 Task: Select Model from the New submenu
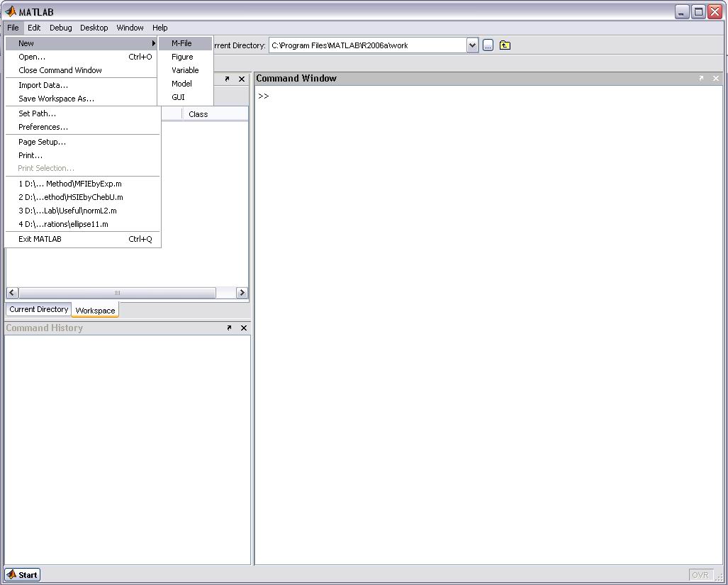click(x=185, y=84)
